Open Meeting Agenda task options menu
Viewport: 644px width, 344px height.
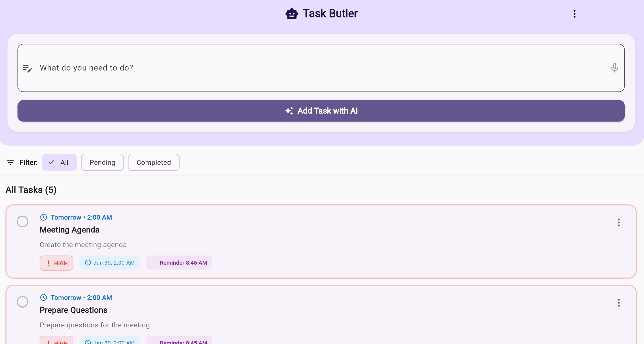point(618,222)
